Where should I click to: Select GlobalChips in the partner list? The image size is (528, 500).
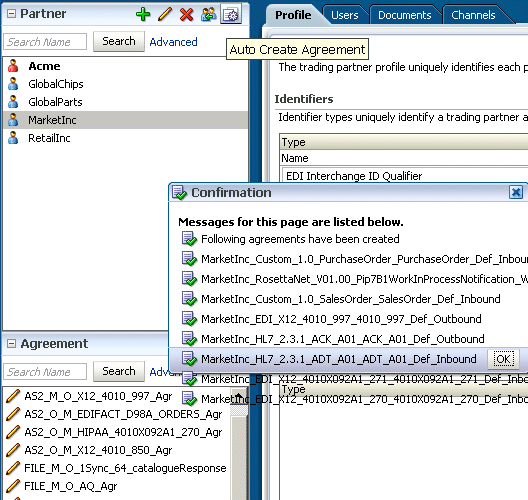(56, 84)
